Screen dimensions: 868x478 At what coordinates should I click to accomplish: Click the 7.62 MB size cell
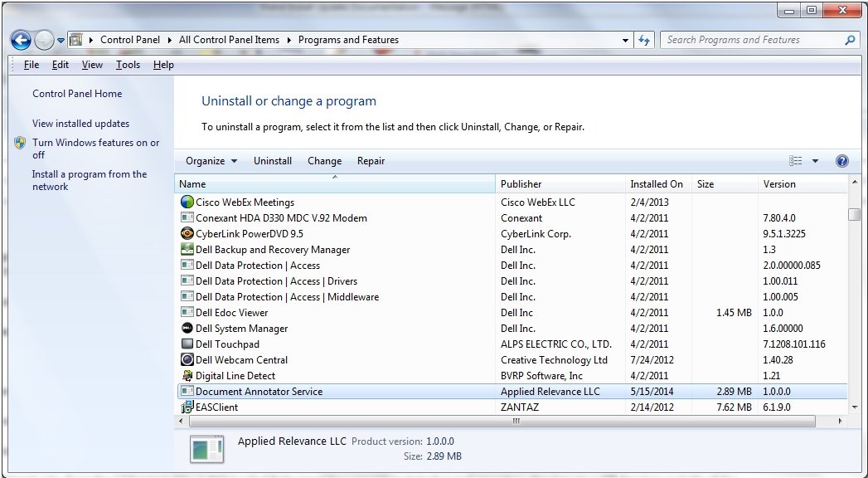pyautogui.click(x=734, y=407)
